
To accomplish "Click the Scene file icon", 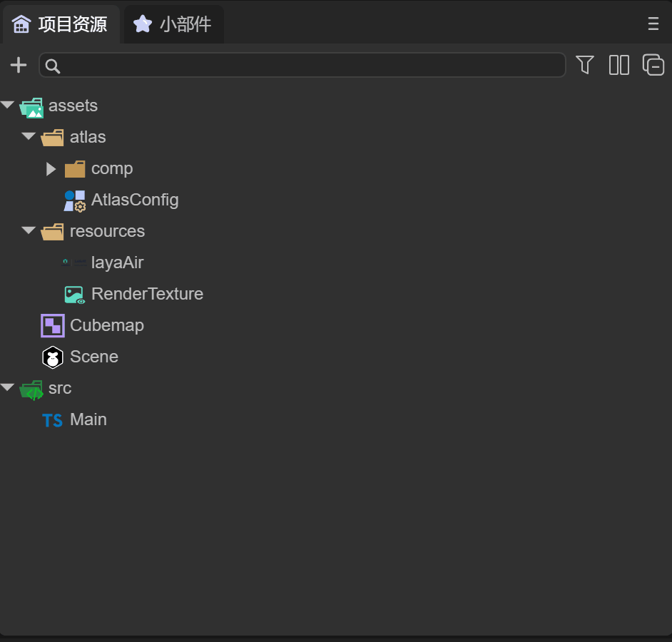I will coord(53,357).
